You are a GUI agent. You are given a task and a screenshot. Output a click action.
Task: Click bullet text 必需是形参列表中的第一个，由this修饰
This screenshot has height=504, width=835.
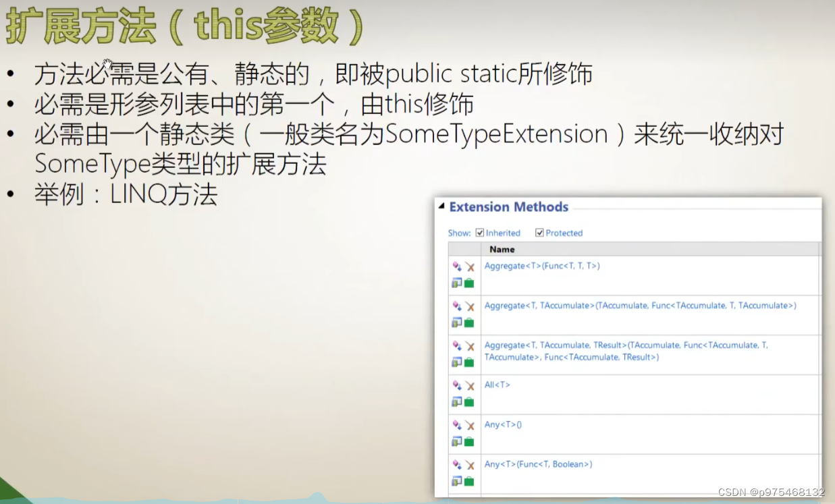(x=254, y=105)
